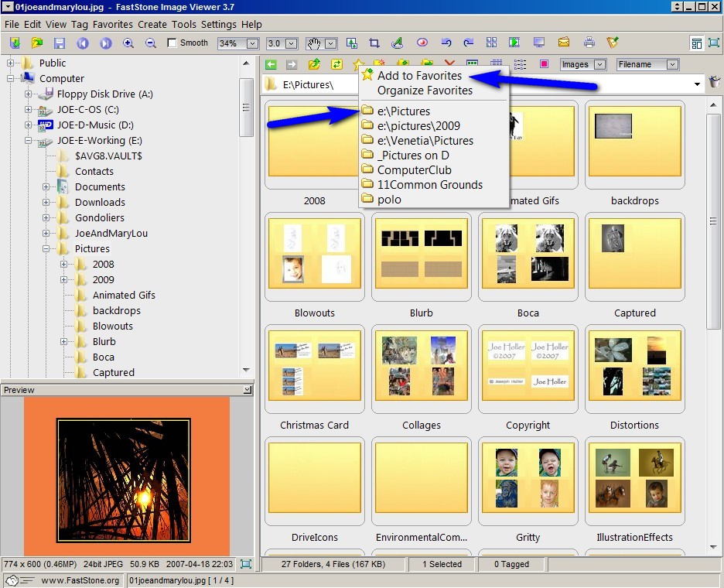Click the Zoom In magnifier

pyautogui.click(x=128, y=43)
